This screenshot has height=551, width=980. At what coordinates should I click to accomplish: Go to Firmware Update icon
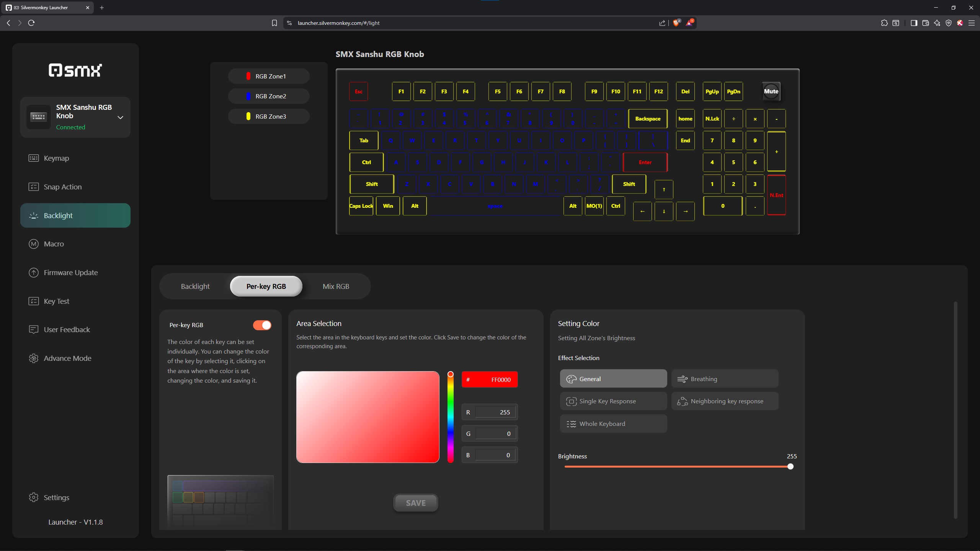tap(34, 272)
